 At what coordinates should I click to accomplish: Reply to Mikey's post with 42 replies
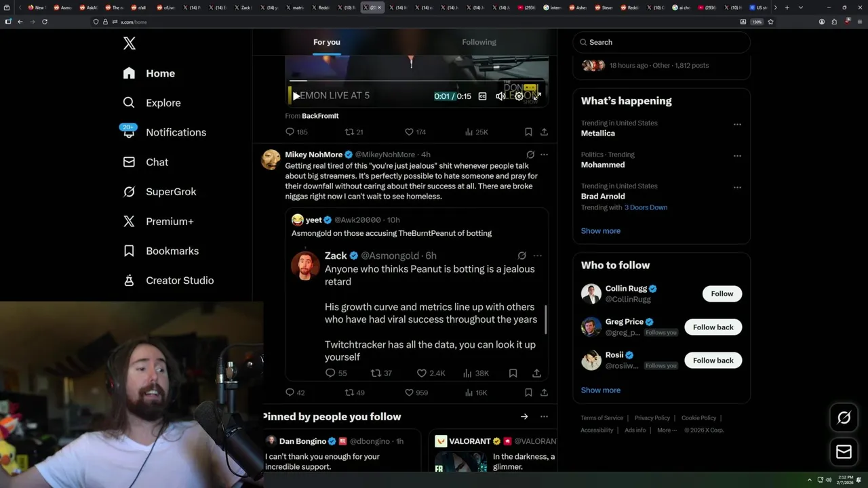295,392
